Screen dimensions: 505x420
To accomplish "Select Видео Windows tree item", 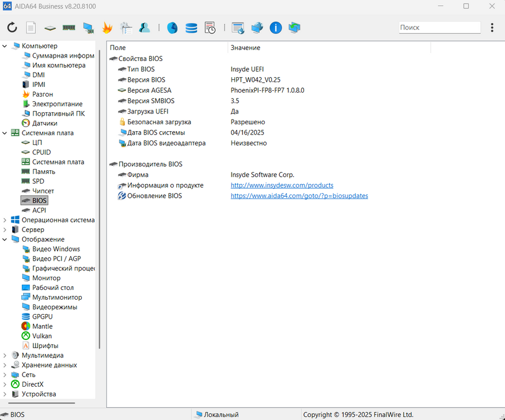I will tap(51, 249).
